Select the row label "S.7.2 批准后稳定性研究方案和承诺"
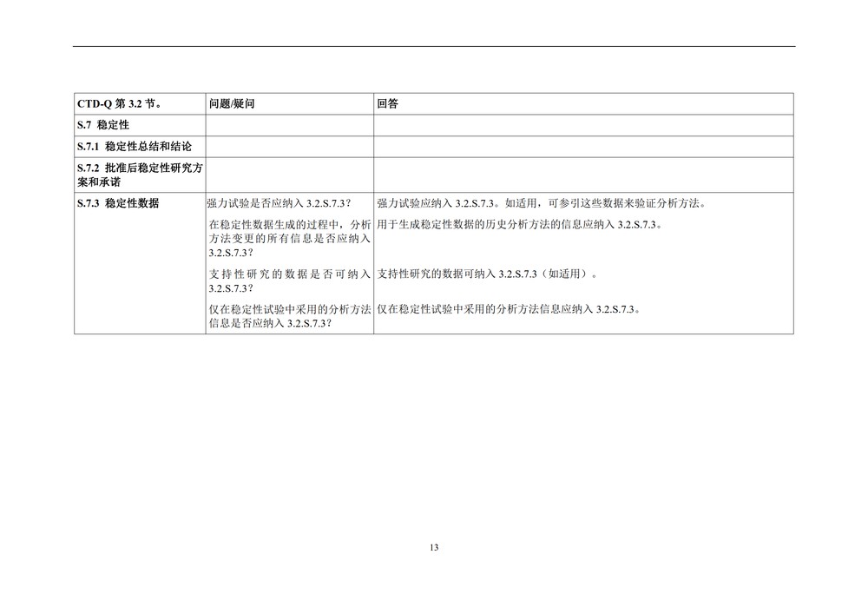This screenshot has width=868, height=614. (140, 175)
